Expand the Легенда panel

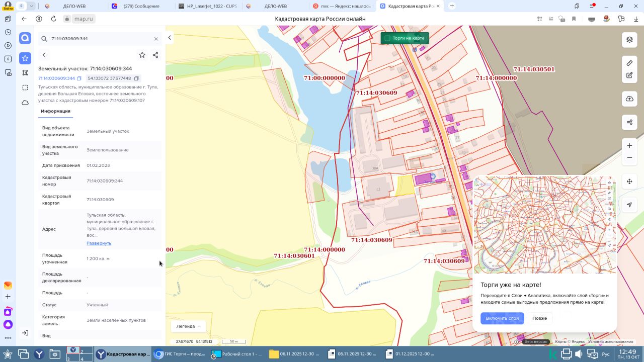tap(189, 326)
